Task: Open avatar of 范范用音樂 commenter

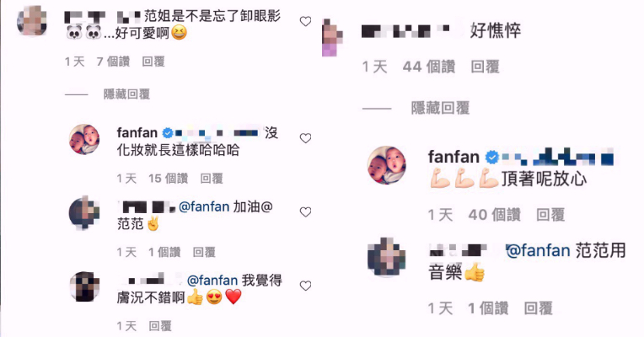Action: [386, 257]
